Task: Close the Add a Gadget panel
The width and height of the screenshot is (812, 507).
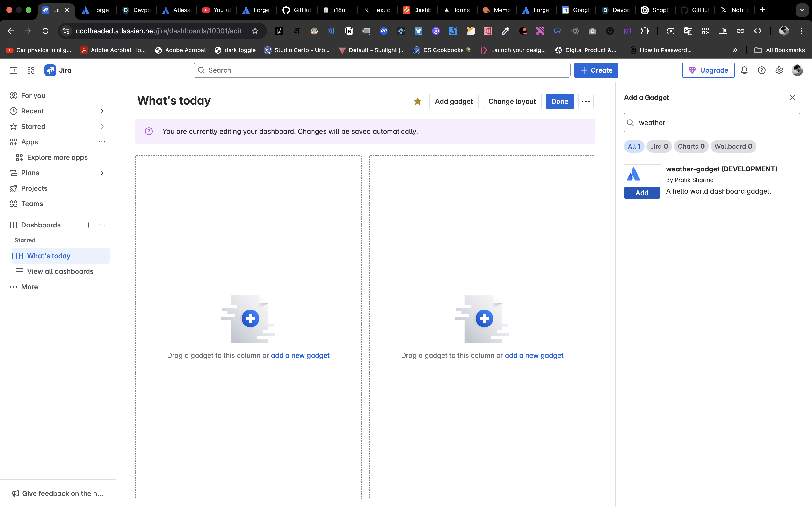Action: [x=792, y=98]
